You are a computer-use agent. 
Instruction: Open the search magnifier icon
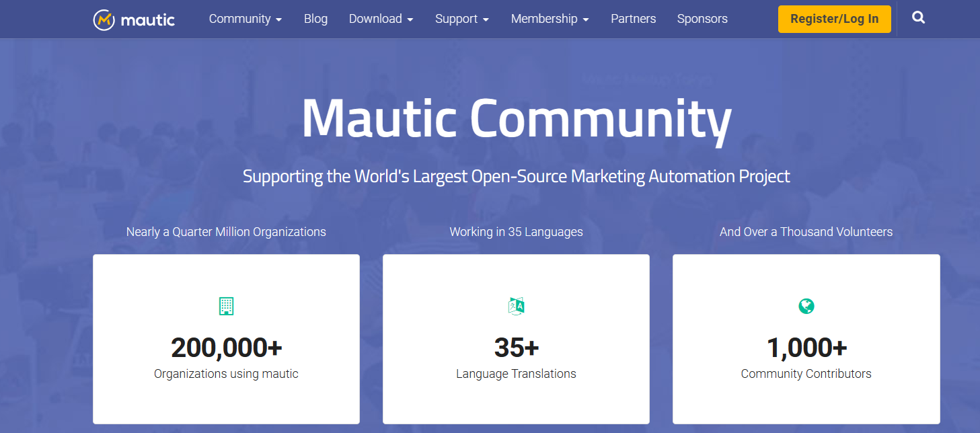[919, 18]
